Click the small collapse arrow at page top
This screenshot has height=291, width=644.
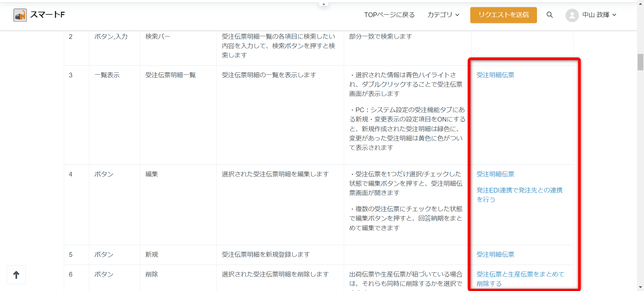(x=323, y=4)
